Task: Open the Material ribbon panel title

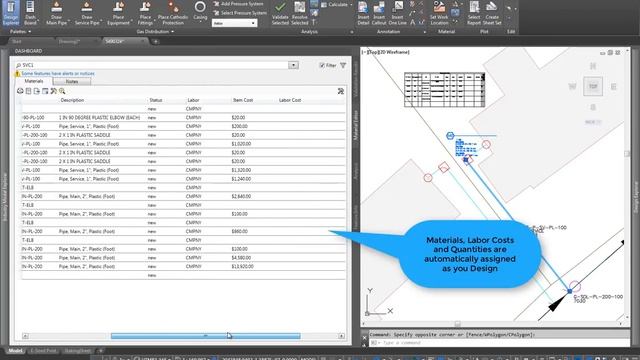Action: [x=446, y=31]
